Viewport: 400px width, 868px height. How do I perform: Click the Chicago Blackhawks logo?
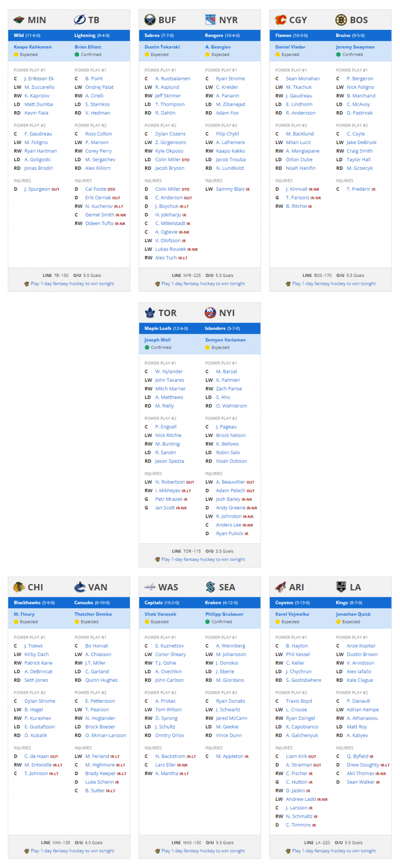[19, 587]
